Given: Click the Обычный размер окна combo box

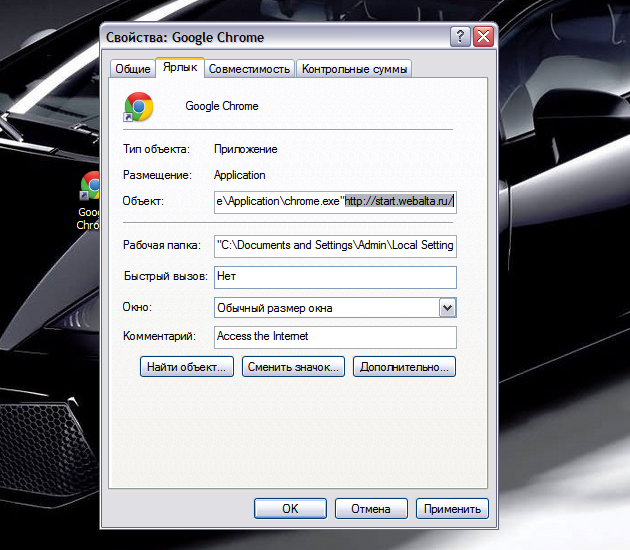Looking at the screenshot, I should (335, 308).
